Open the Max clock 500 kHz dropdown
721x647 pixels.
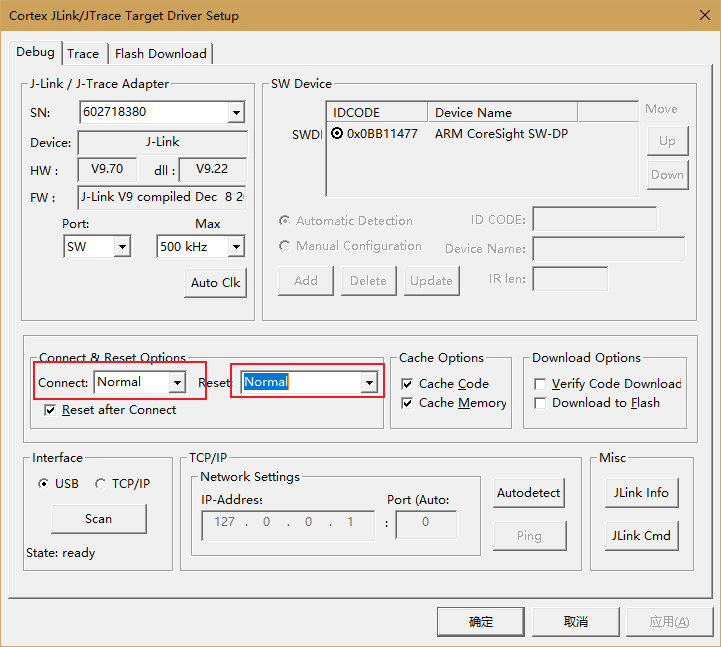pyautogui.click(x=236, y=246)
